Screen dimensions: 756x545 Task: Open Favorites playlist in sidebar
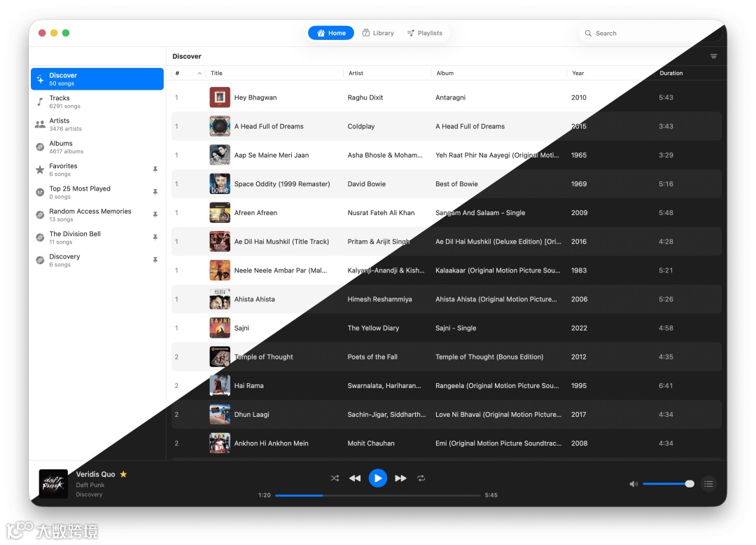pos(97,170)
